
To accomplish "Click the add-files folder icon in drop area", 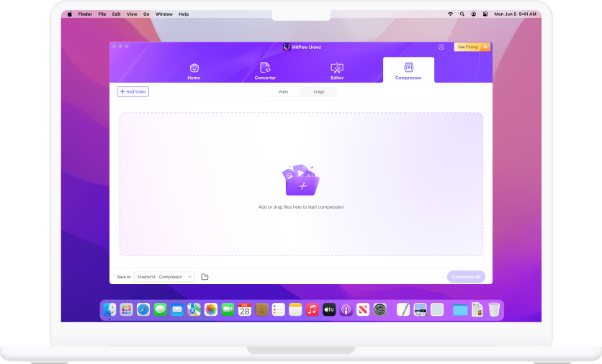I will tap(301, 181).
